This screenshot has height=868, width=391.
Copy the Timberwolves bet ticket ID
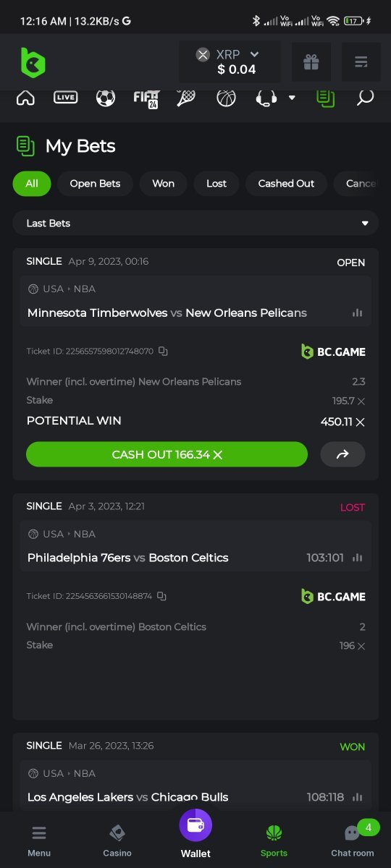point(163,352)
